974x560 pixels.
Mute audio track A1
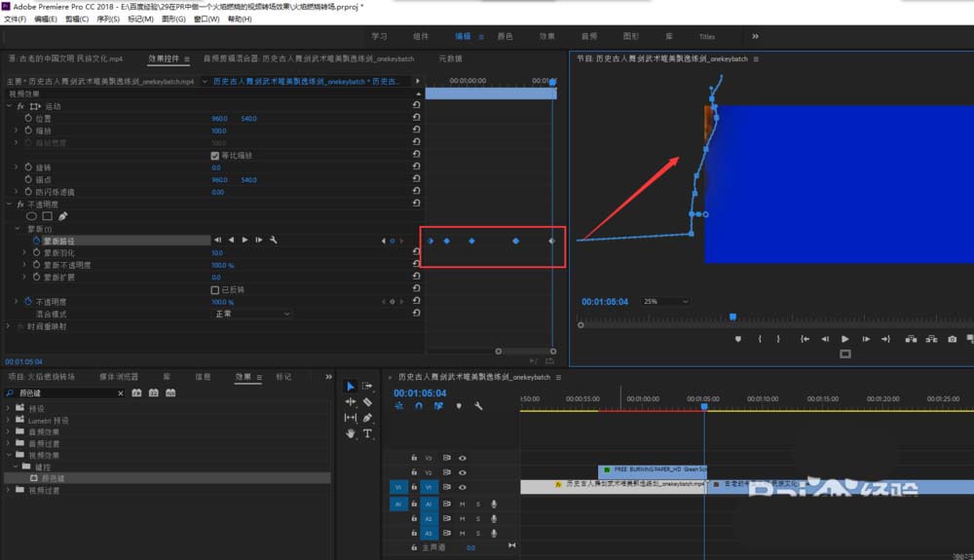(462, 504)
